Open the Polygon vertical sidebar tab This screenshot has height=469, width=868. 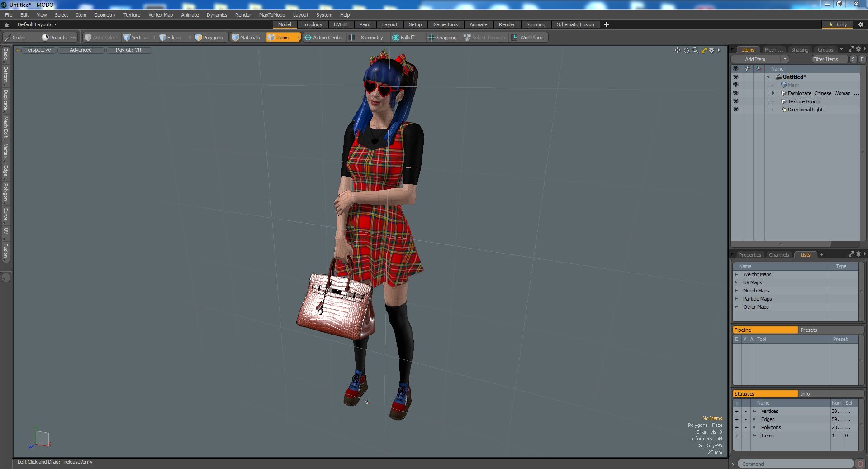6,192
